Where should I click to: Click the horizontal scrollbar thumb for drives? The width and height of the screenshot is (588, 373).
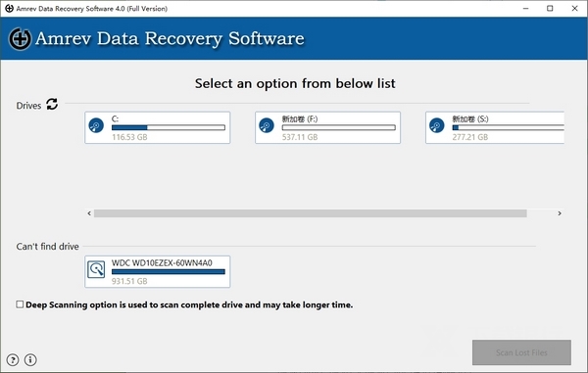(310, 213)
